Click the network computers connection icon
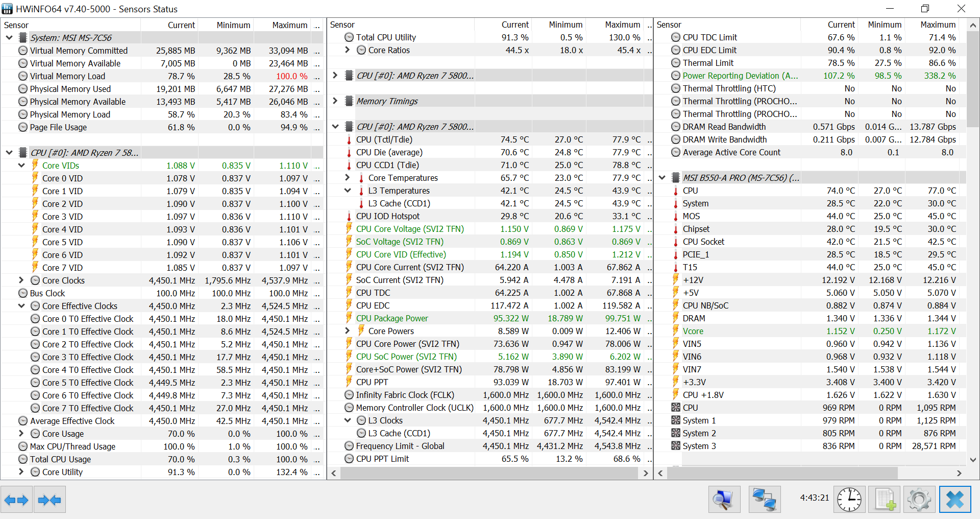This screenshot has width=980, height=519. pos(765,500)
